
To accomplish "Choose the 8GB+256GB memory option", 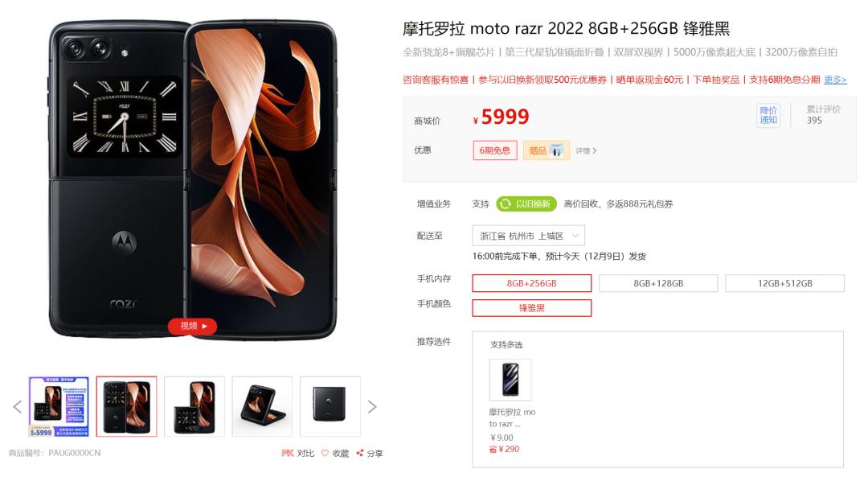I will point(531,283).
